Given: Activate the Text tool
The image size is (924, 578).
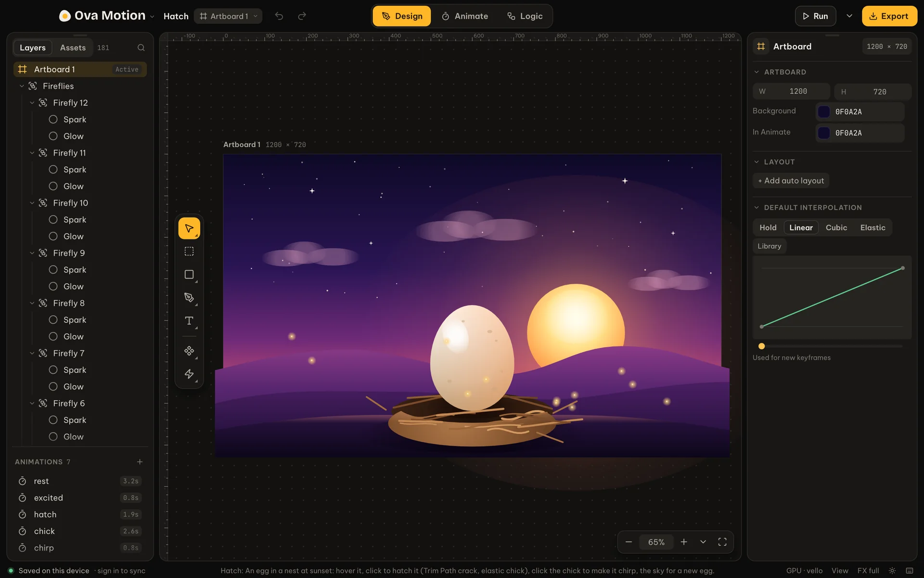Looking at the screenshot, I should pos(189,321).
